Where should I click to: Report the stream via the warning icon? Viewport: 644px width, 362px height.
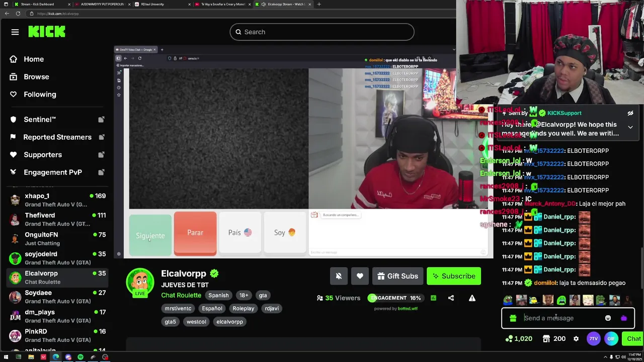(472, 298)
